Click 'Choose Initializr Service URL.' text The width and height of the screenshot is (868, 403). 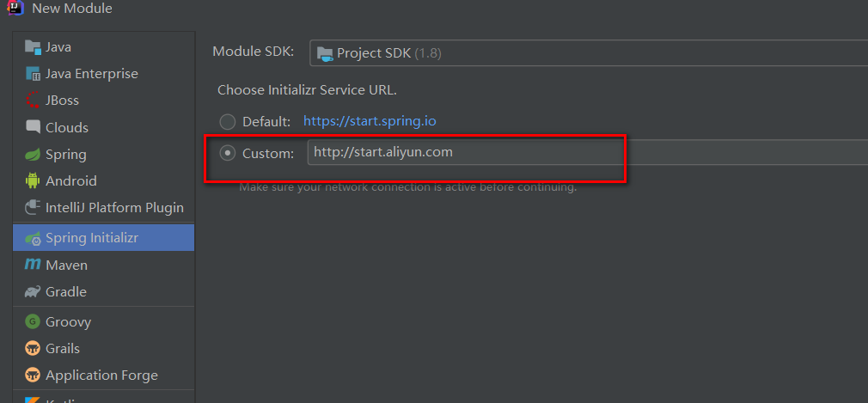point(307,90)
